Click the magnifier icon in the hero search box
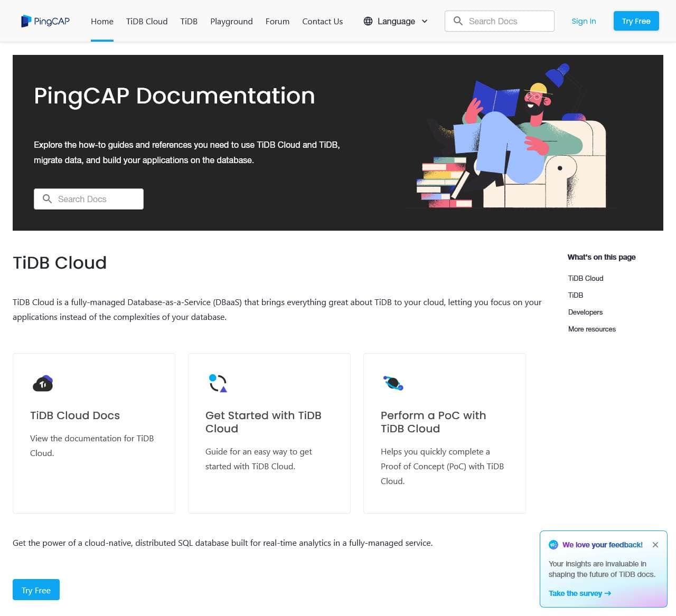This screenshot has width=676, height=616. point(48,199)
